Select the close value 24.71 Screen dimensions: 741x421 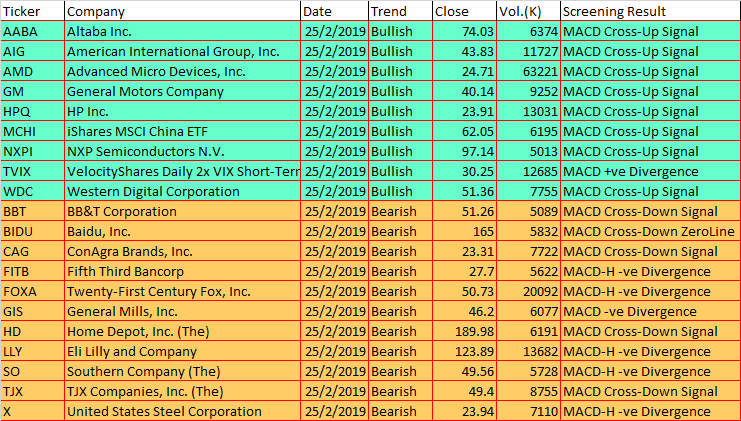pos(465,71)
